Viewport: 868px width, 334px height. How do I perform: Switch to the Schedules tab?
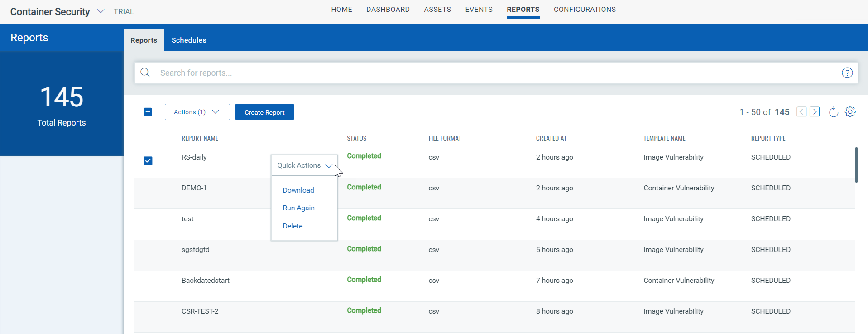tap(189, 40)
